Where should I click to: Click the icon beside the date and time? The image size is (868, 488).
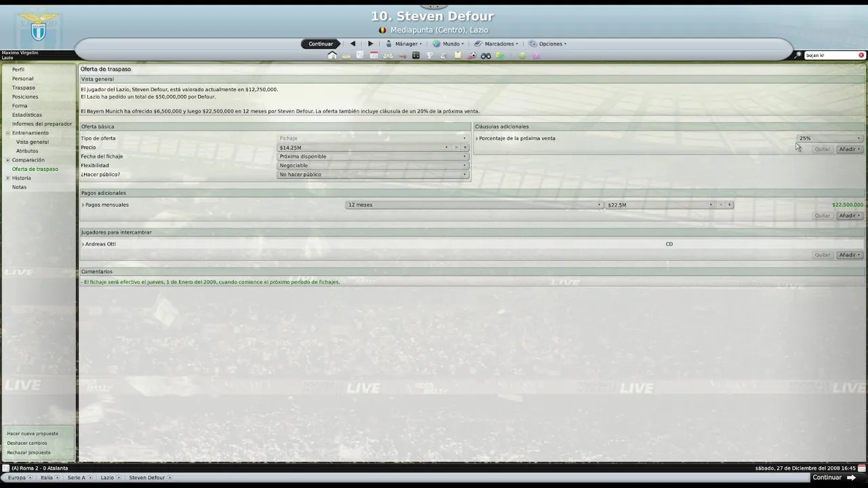(x=862, y=468)
